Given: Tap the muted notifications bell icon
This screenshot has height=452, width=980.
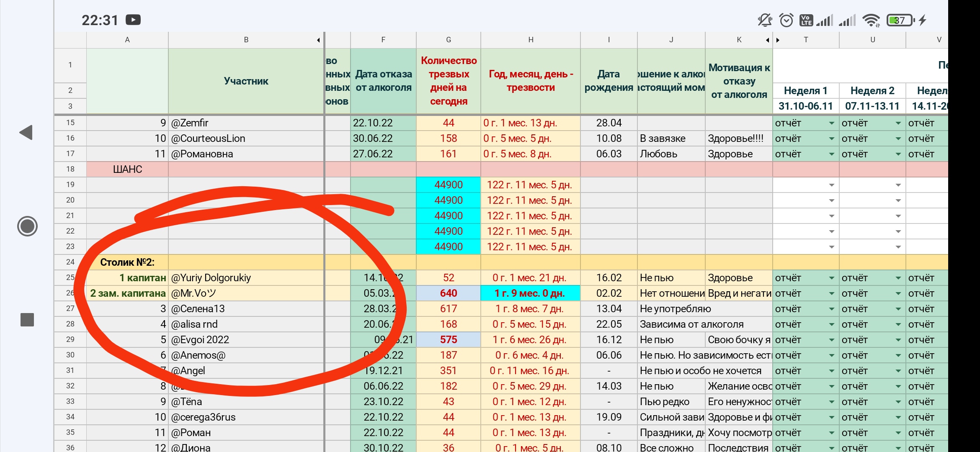Looking at the screenshot, I should pos(765,20).
